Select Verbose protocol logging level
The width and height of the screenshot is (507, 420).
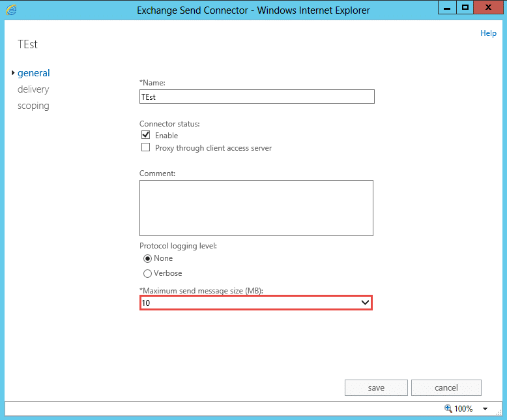(x=147, y=273)
